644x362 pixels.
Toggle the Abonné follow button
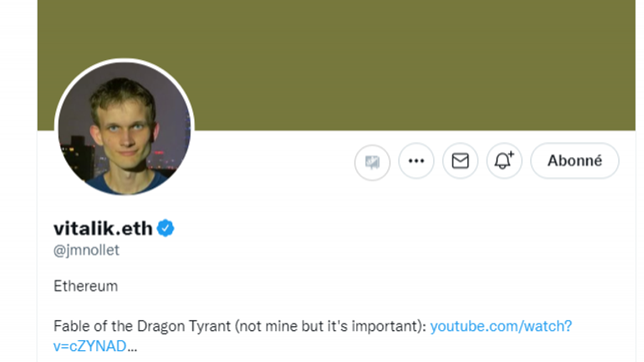(575, 161)
